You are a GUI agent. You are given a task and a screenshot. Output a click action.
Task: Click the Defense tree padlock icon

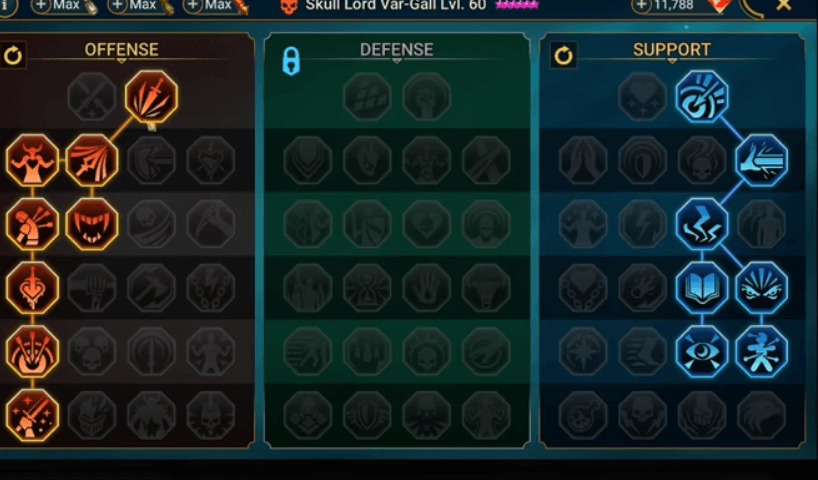pos(291,61)
